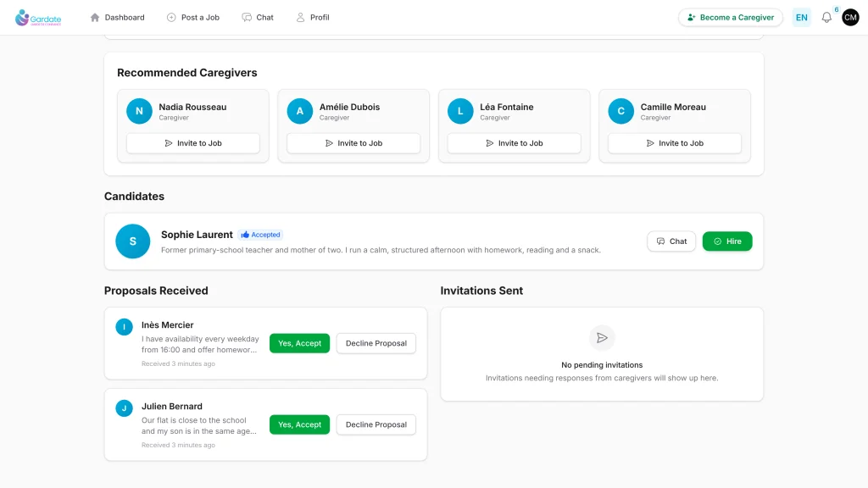
Task: Select the Inès Mercier proposal name
Action: (168, 325)
